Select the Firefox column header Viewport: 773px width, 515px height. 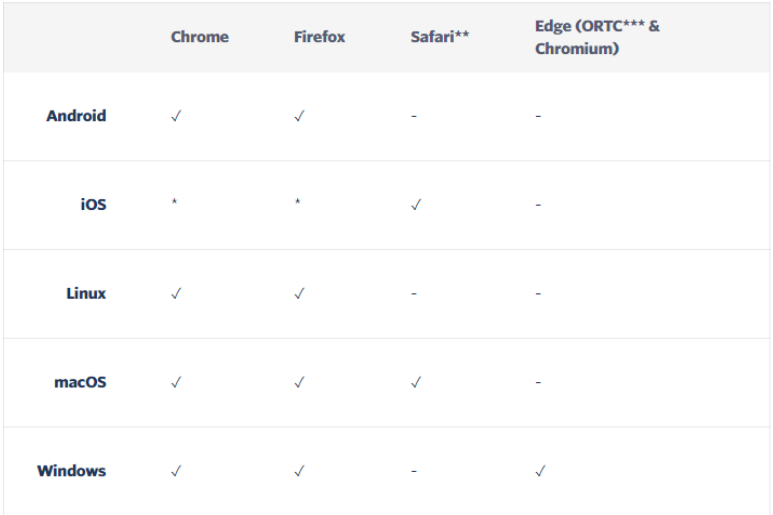click(319, 37)
